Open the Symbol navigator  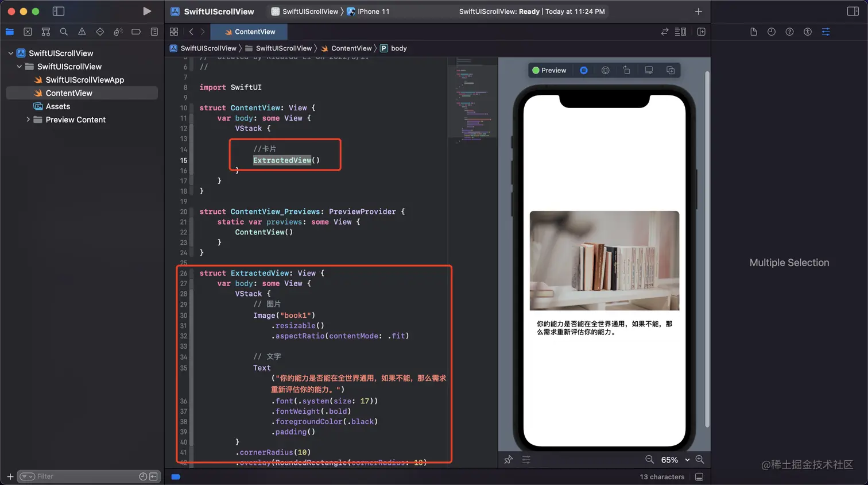(x=46, y=32)
